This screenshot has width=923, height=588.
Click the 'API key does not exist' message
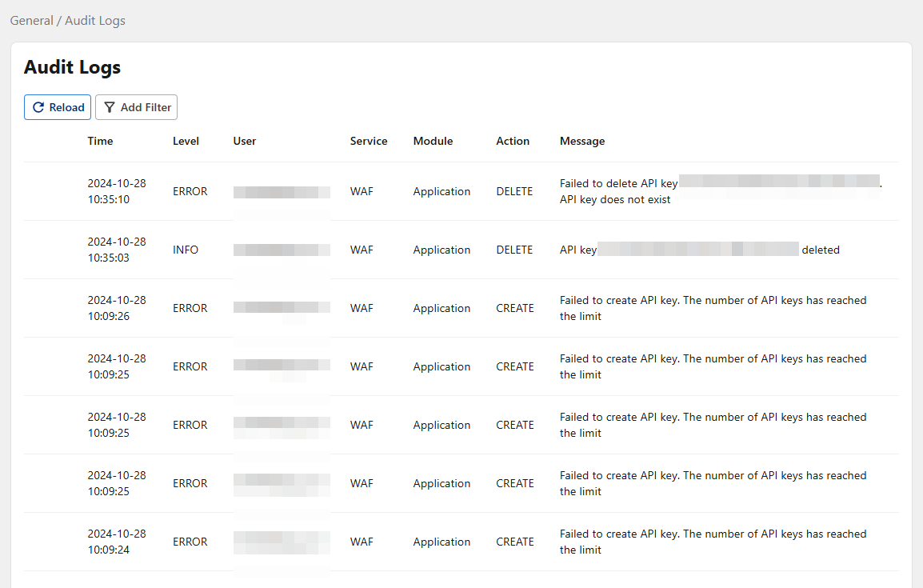pyautogui.click(x=615, y=199)
